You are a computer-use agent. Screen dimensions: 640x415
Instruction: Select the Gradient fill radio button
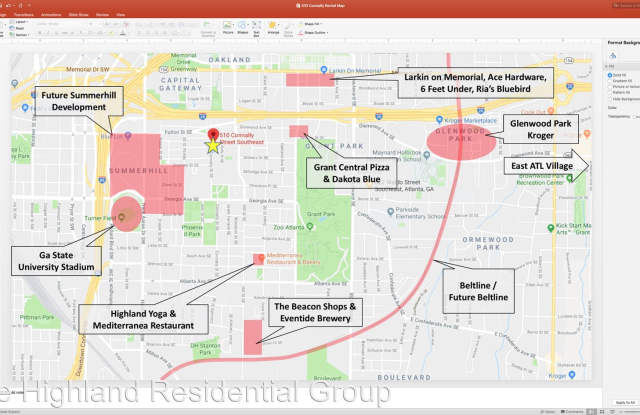pyautogui.click(x=610, y=81)
